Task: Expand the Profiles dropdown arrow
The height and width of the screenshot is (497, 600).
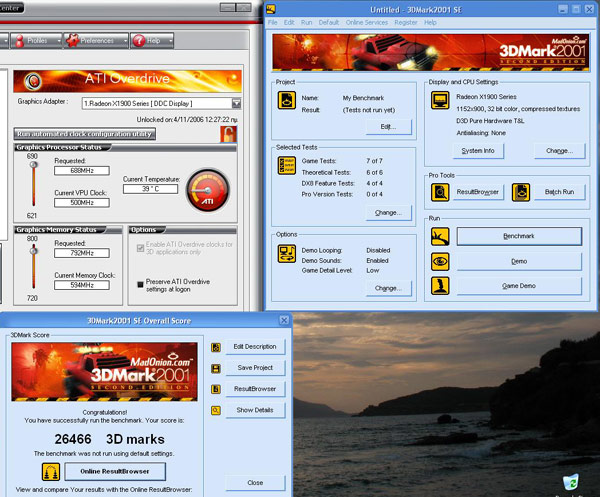Action: 59,41
